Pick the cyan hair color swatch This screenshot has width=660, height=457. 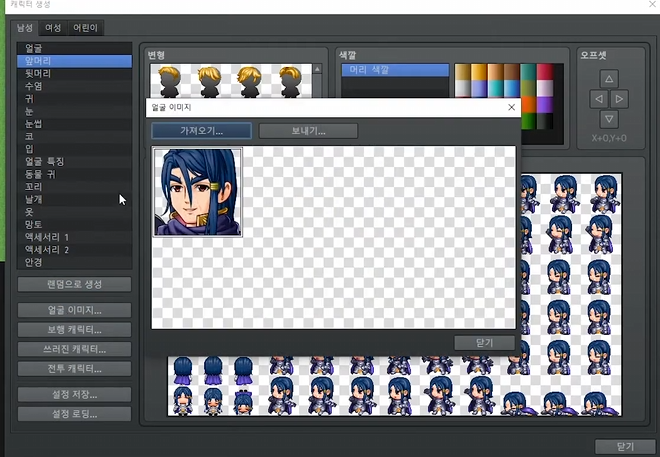point(495,89)
